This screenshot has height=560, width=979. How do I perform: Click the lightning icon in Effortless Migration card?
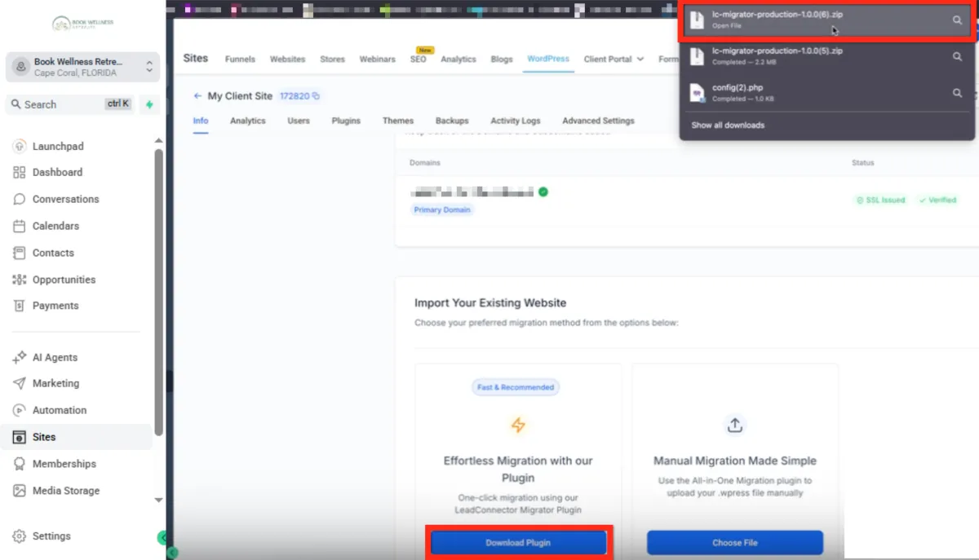point(518,426)
